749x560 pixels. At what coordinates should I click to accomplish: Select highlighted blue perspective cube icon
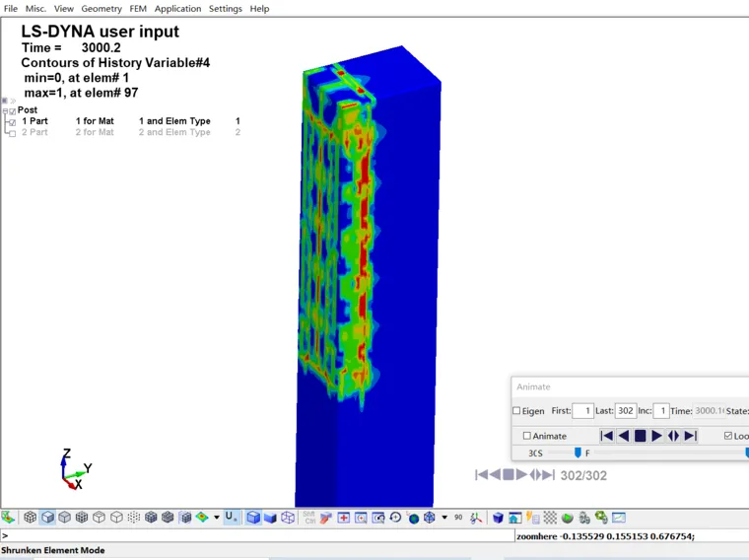point(253,518)
